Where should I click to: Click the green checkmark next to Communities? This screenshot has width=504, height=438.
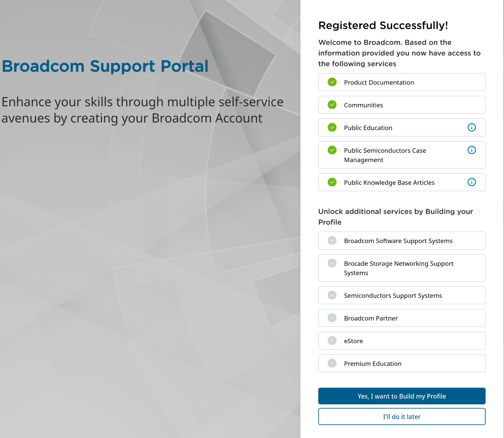click(x=332, y=105)
